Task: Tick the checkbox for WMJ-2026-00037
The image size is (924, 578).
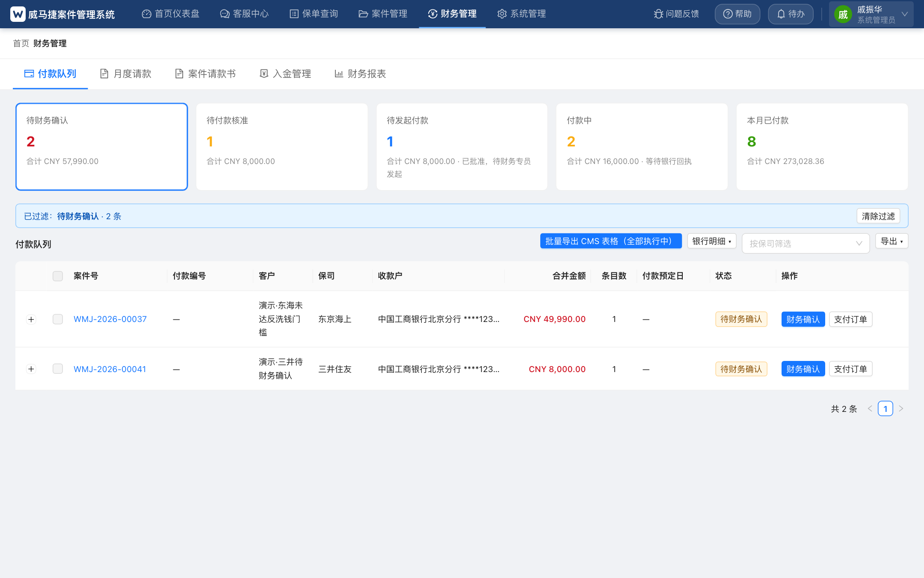Action: click(x=58, y=319)
